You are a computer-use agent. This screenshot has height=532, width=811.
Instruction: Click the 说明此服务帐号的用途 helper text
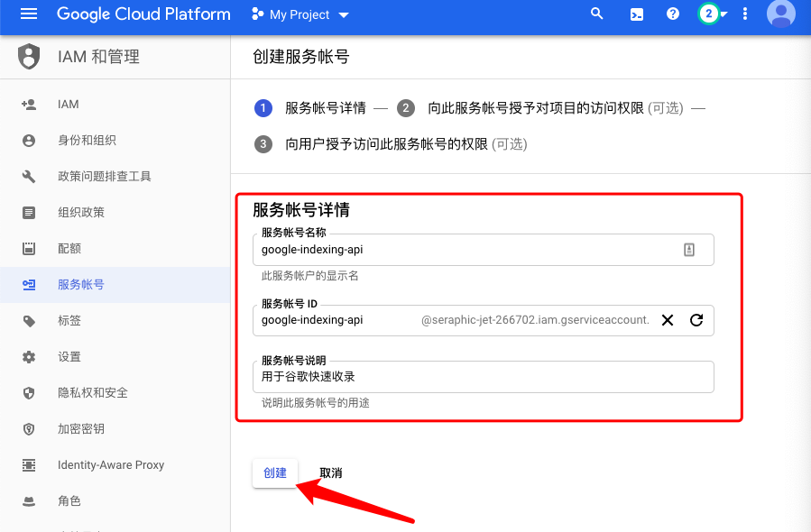[316, 403]
